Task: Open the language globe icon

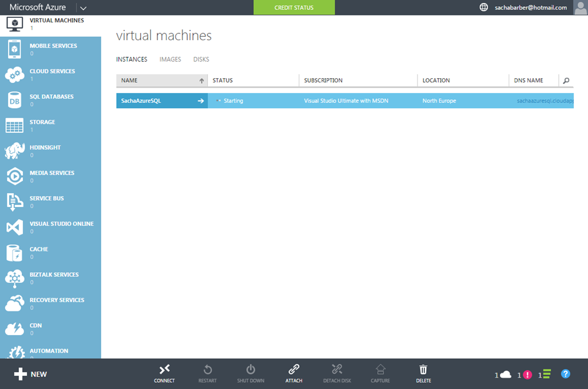Action: (x=483, y=7)
